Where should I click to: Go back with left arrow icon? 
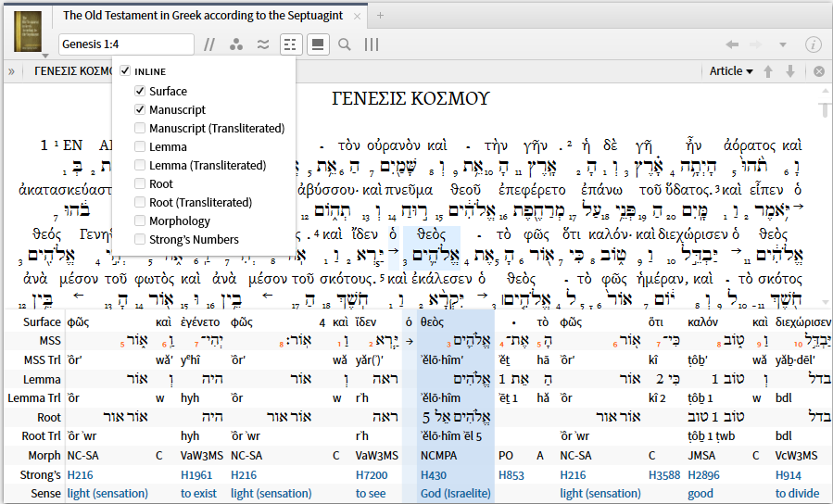732,44
